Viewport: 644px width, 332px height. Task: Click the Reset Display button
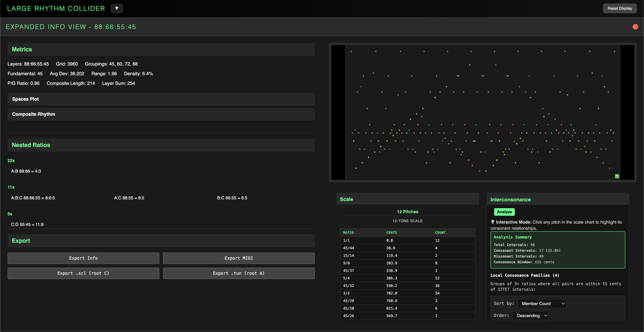(x=620, y=8)
